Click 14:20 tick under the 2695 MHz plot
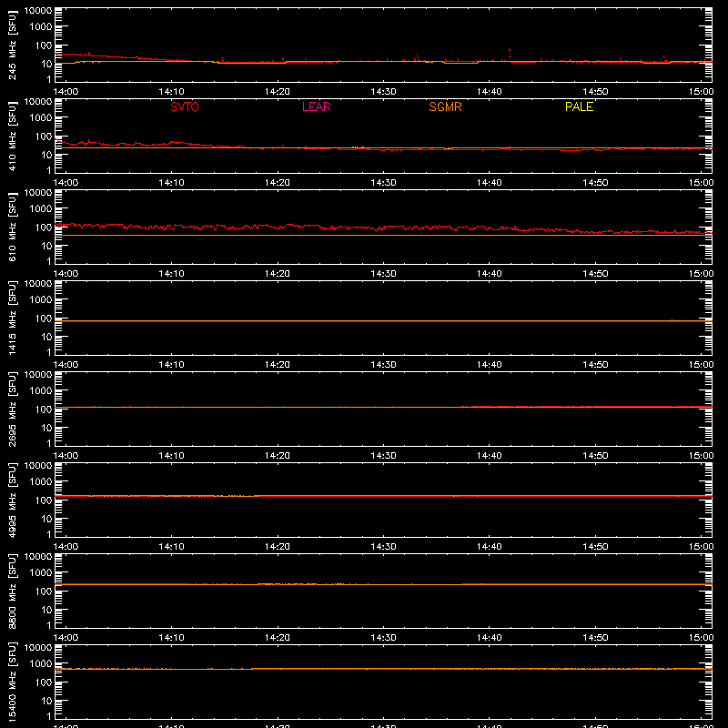This screenshot has height=728, width=728. 278,456
